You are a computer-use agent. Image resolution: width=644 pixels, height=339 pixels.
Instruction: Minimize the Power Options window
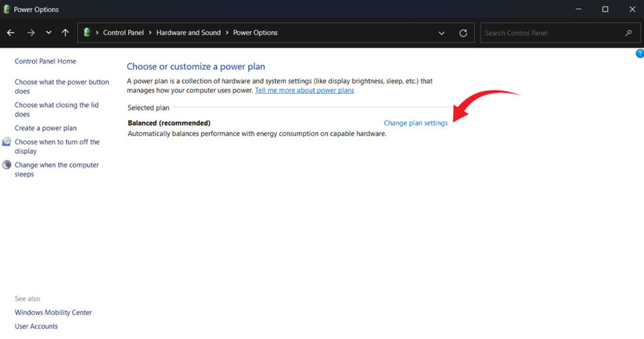(x=579, y=9)
